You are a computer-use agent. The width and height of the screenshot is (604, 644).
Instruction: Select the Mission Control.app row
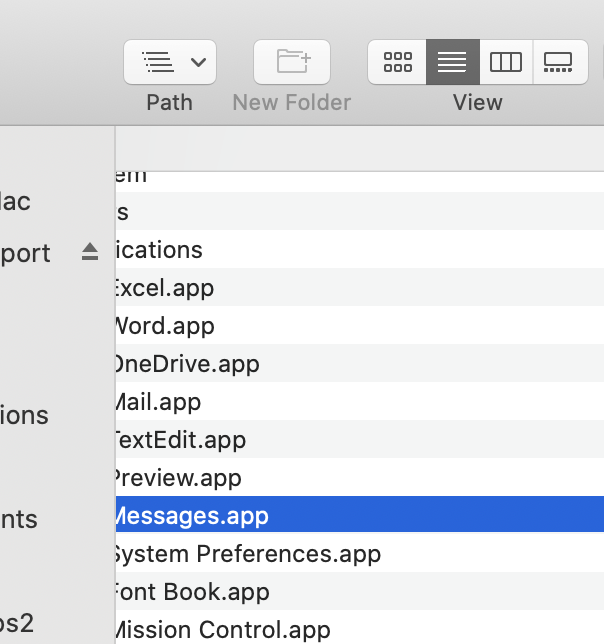360,628
